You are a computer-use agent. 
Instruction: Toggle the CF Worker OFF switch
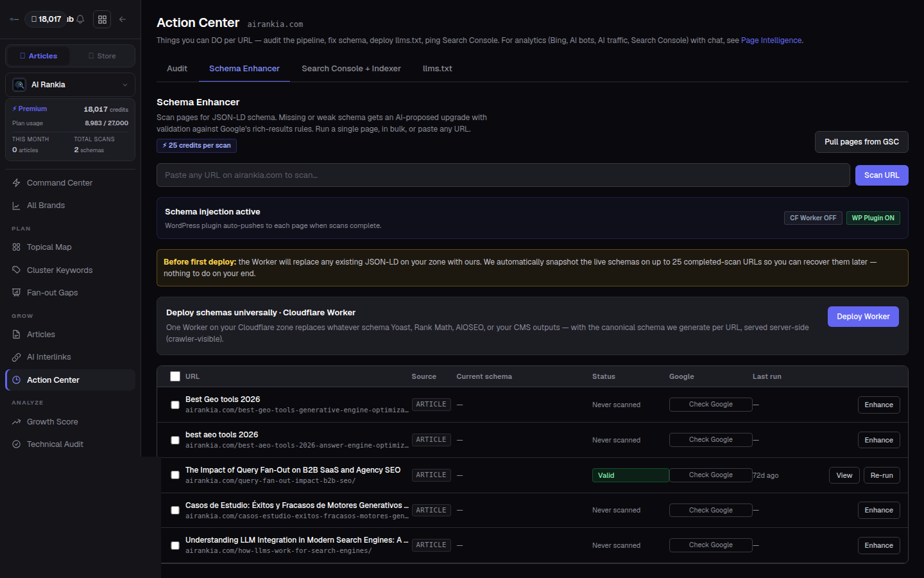pos(813,218)
